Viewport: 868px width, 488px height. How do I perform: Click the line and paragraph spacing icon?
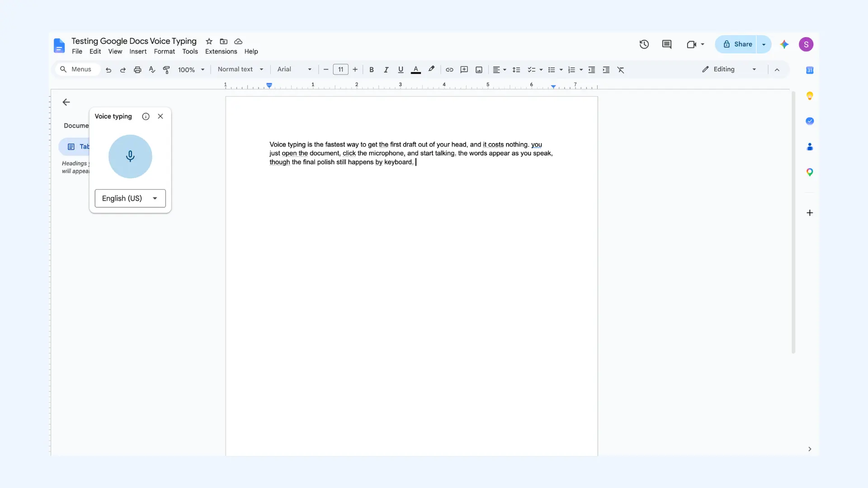pos(516,70)
